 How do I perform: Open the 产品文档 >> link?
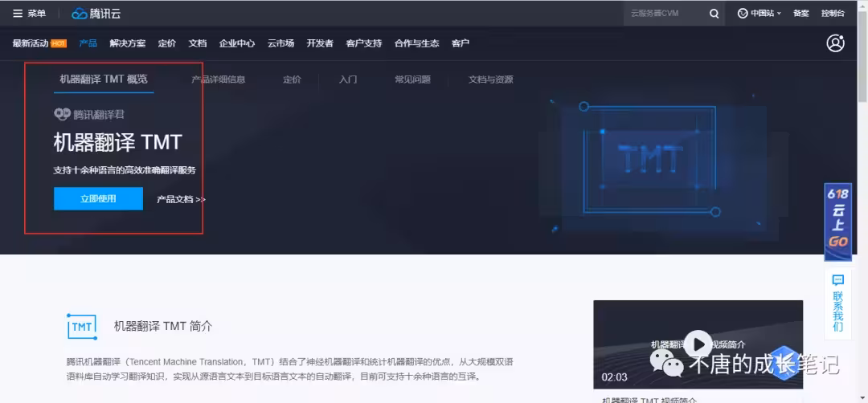[181, 199]
